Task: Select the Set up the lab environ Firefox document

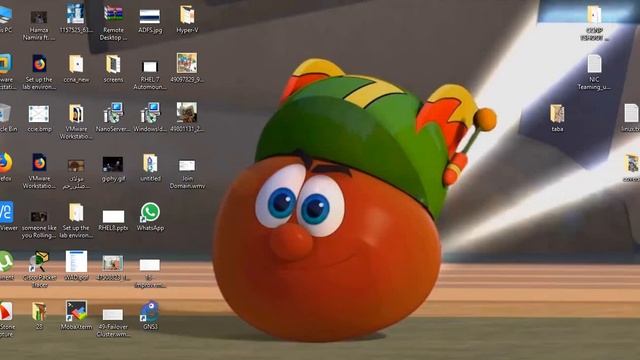Action: (39, 64)
